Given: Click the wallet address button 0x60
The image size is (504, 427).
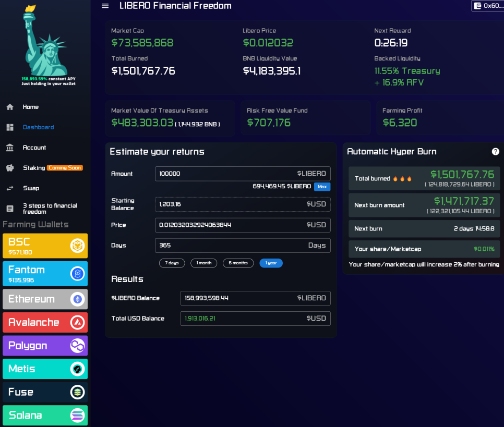Looking at the screenshot, I should [488, 6].
